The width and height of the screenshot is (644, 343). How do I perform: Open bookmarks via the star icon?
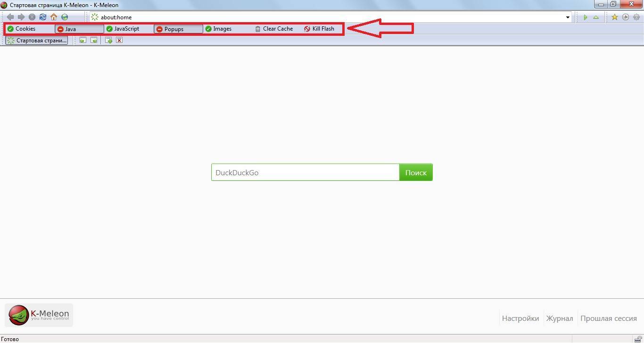click(x=614, y=17)
